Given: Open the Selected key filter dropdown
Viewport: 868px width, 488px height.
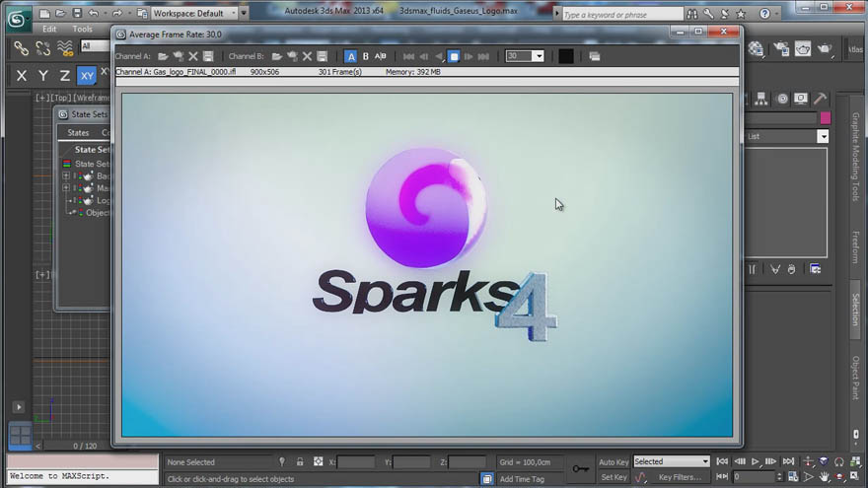Looking at the screenshot, I should point(672,461).
